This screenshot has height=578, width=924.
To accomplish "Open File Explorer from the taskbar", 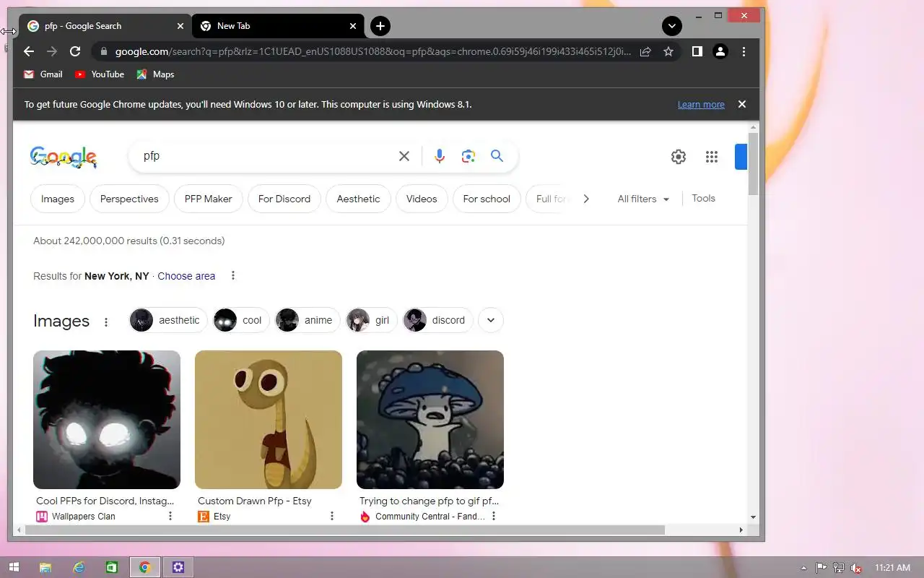I will point(45,568).
